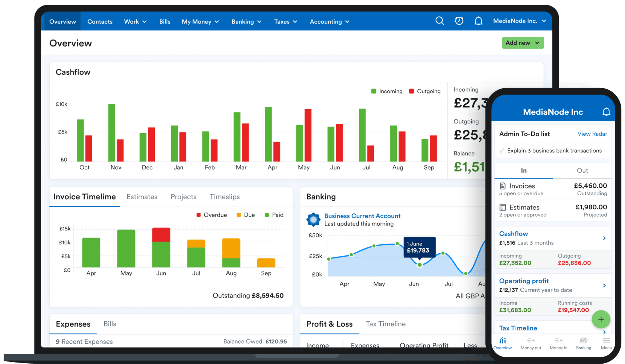This screenshot has height=364, width=625.
Task: Switch to the Estimates tab
Action: pyautogui.click(x=142, y=197)
